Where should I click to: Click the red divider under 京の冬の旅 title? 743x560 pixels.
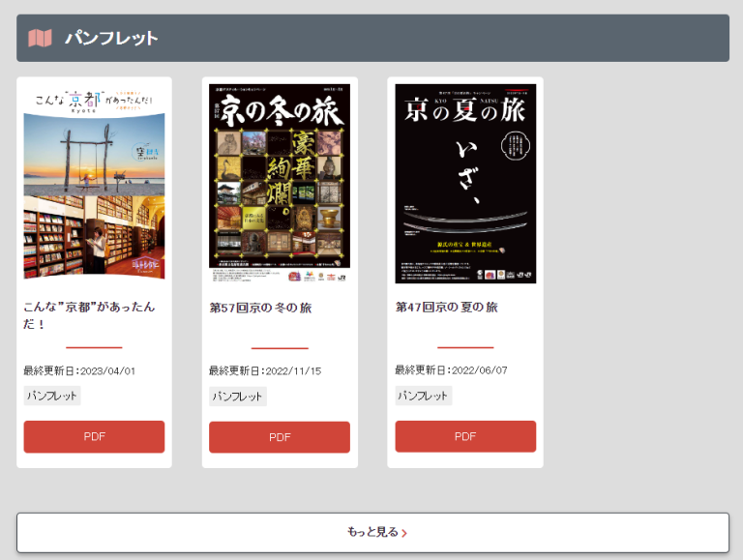280,348
